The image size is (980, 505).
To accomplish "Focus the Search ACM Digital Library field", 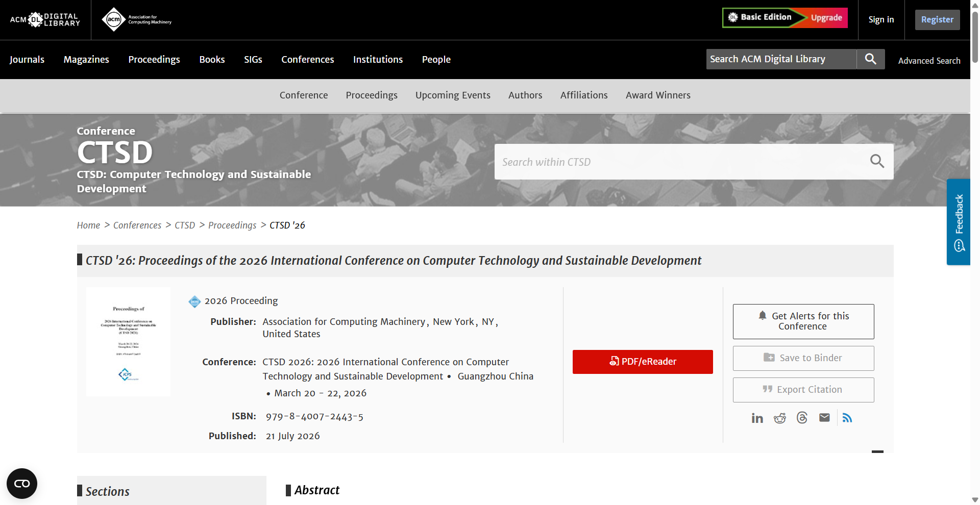I will point(781,59).
